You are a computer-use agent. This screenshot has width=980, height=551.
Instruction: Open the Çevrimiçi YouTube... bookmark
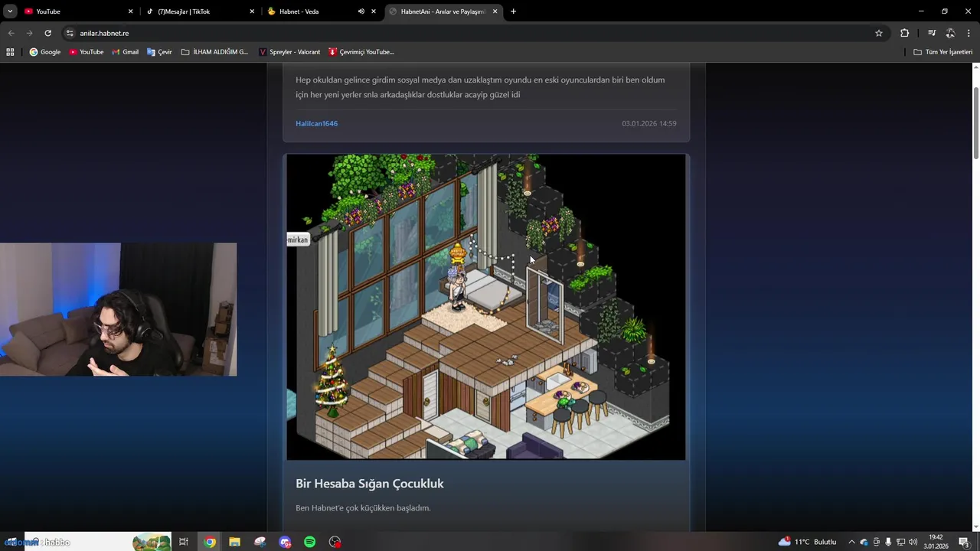(361, 52)
